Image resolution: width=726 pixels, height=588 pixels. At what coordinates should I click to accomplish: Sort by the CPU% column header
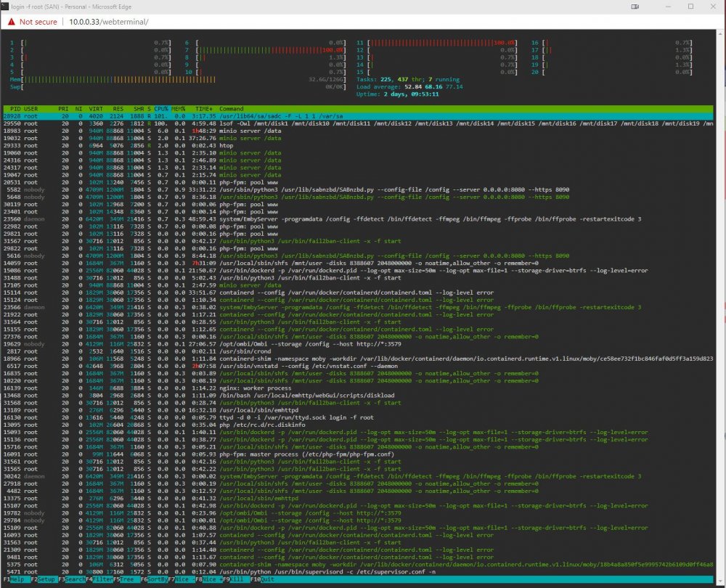[x=162, y=109]
